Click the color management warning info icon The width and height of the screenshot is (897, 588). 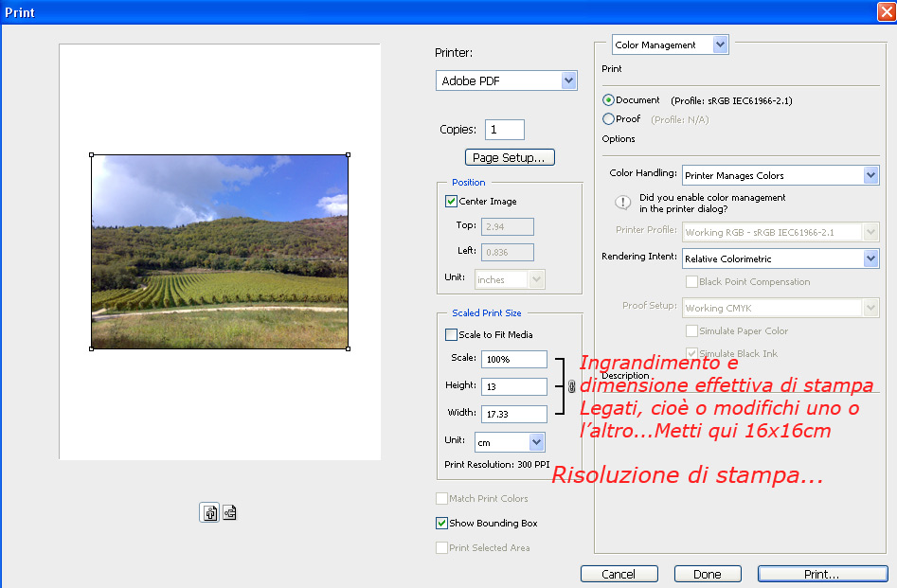pyautogui.click(x=622, y=203)
